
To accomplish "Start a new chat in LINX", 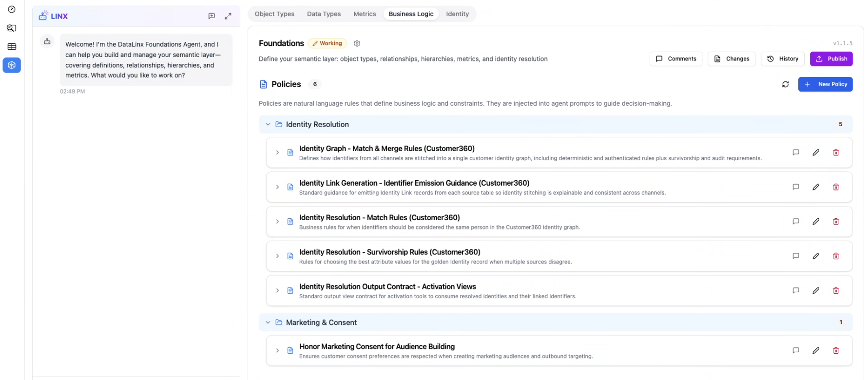I will (212, 16).
